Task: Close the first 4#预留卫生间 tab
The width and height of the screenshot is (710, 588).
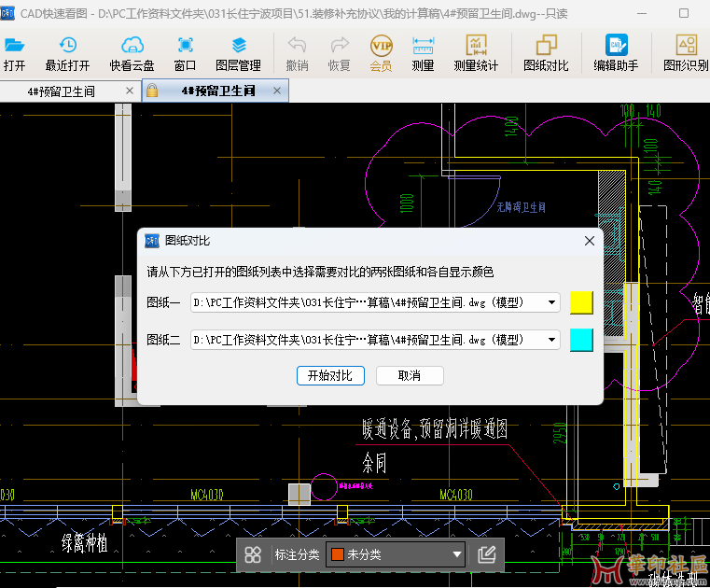Action: click(130, 91)
